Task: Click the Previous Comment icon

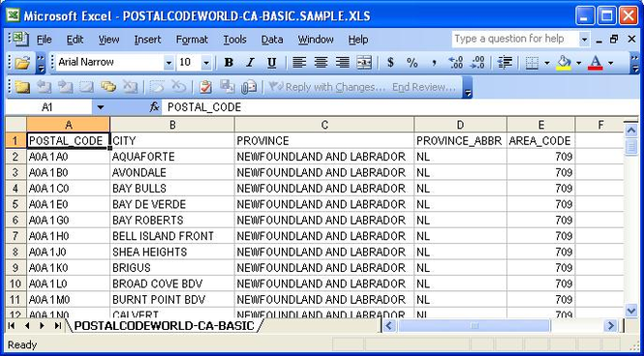Action: (44, 86)
